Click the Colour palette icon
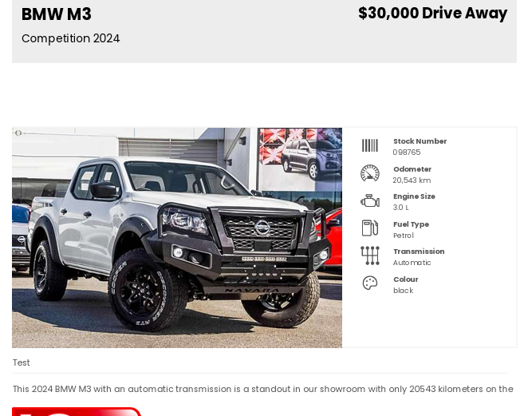 [370, 283]
